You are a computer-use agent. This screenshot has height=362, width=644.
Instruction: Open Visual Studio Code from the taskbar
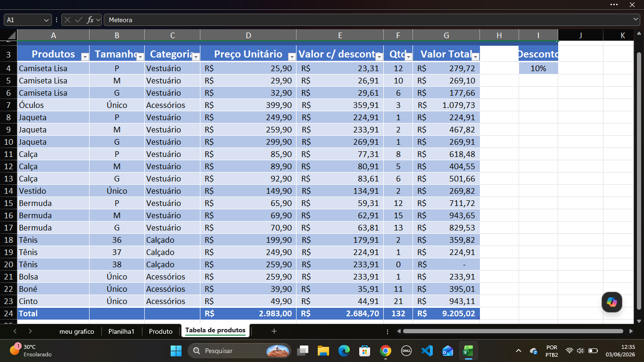click(427, 351)
